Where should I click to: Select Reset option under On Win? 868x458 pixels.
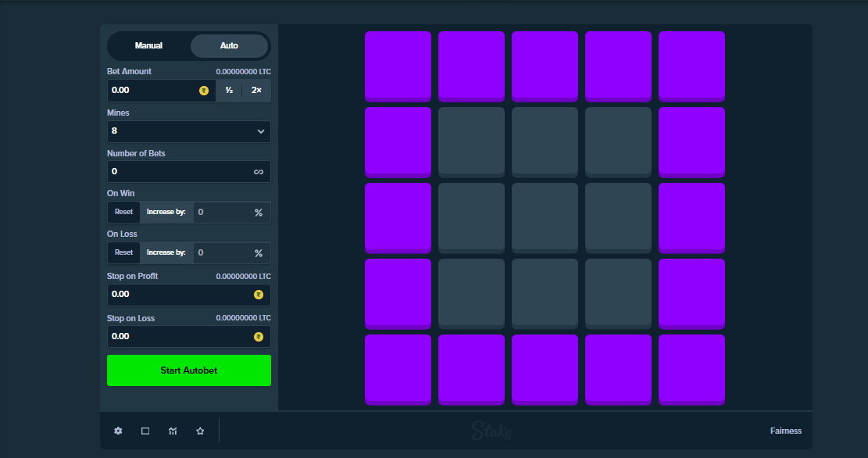coord(123,212)
